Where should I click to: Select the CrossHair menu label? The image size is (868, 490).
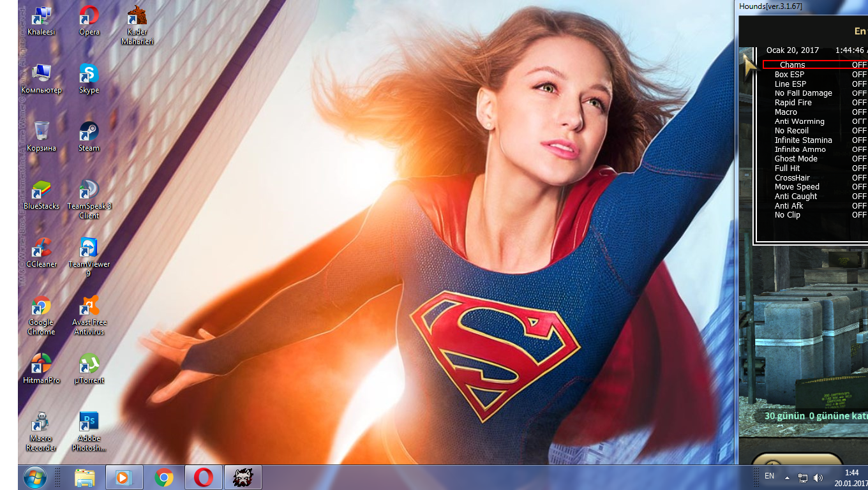[792, 178]
